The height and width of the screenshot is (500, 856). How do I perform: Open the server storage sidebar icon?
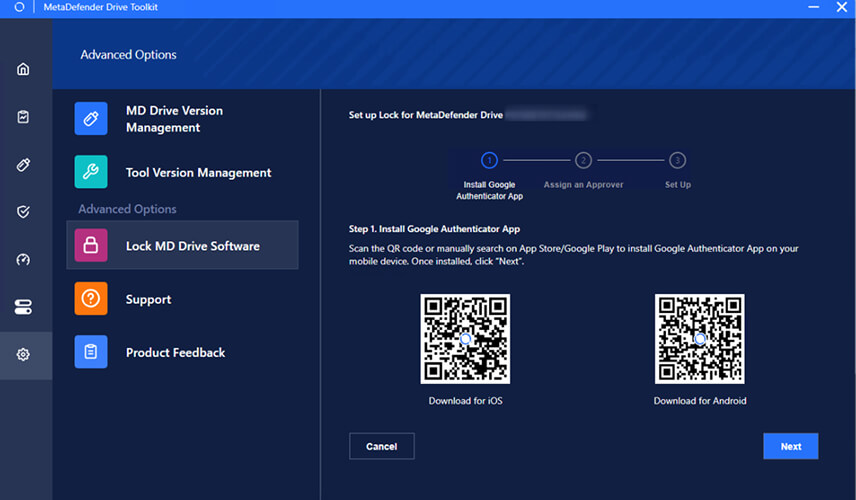[x=23, y=307]
